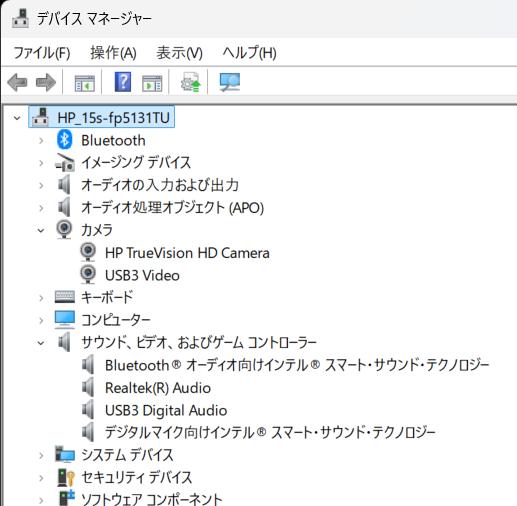517x506 pixels.
Task: Expand the Bluetooth category
Action: coord(41,141)
